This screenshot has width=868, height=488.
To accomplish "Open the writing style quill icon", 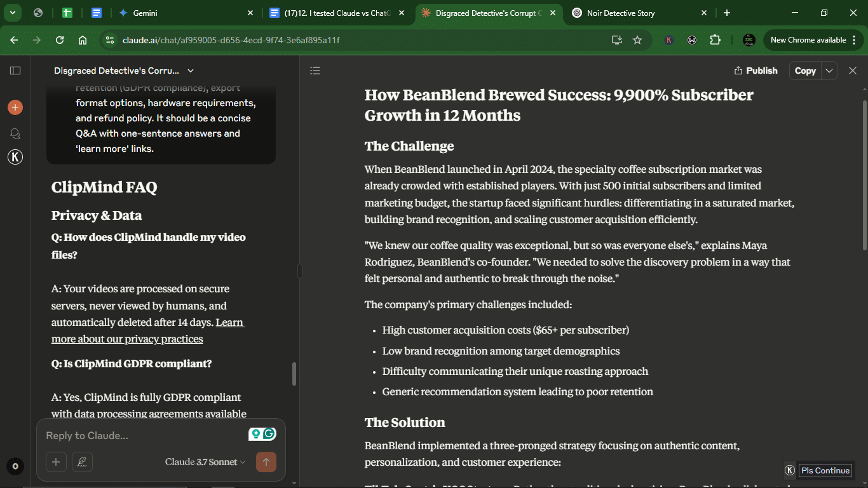I will pos(82,462).
